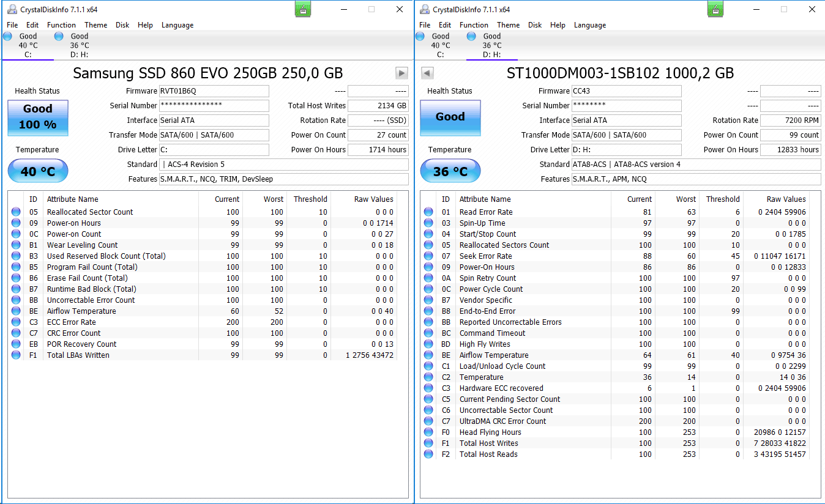This screenshot has height=504, width=825.
Task: Click previous disk arrow beside ST1000DM003 title
Action: coord(428,73)
